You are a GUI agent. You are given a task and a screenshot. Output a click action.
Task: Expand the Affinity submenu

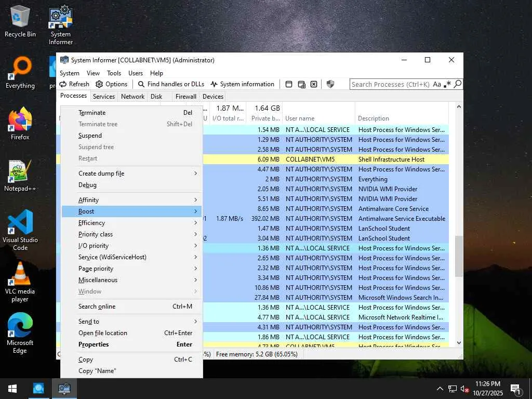click(x=131, y=200)
